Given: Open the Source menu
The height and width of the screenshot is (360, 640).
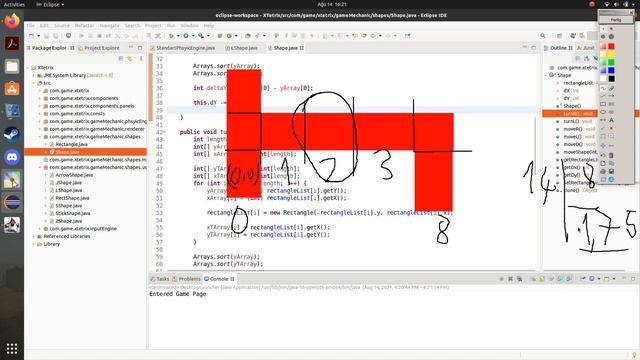Looking at the screenshot, I should click(62, 26).
